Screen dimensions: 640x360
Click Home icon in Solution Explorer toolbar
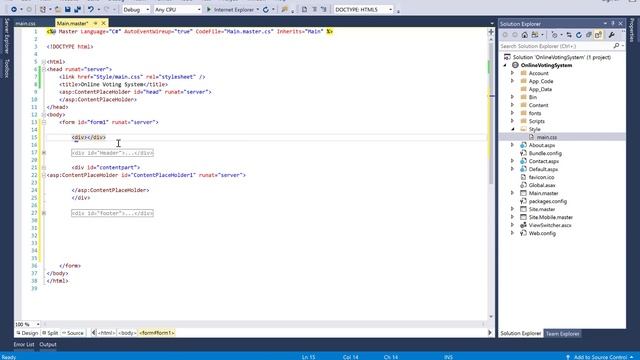(x=524, y=35)
